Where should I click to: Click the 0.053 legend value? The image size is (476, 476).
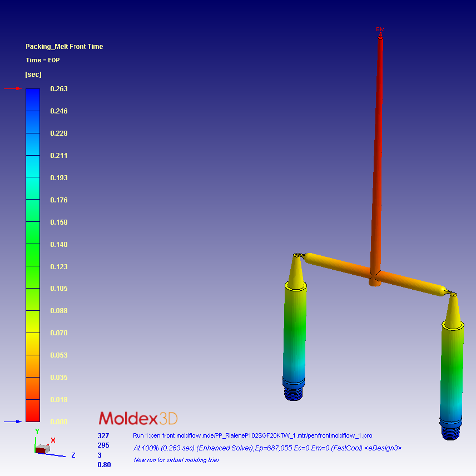[59, 355]
